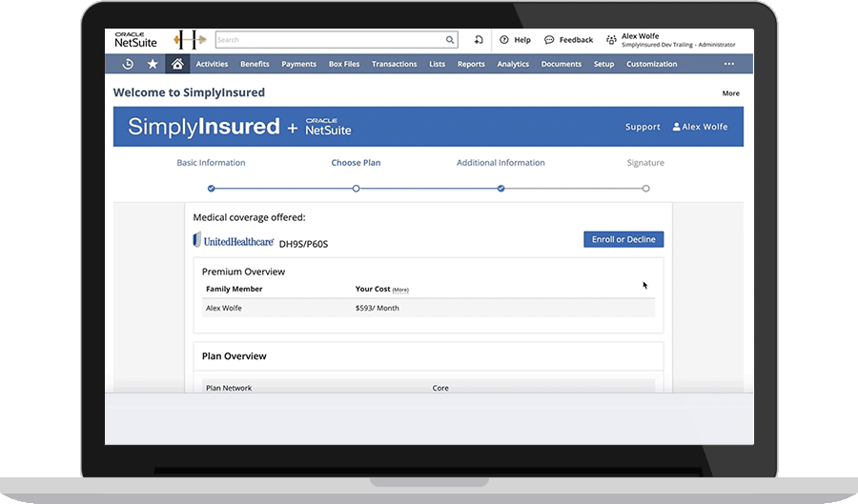The height and width of the screenshot is (504, 858).
Task: Go to the Basic Information step
Action: (x=211, y=163)
